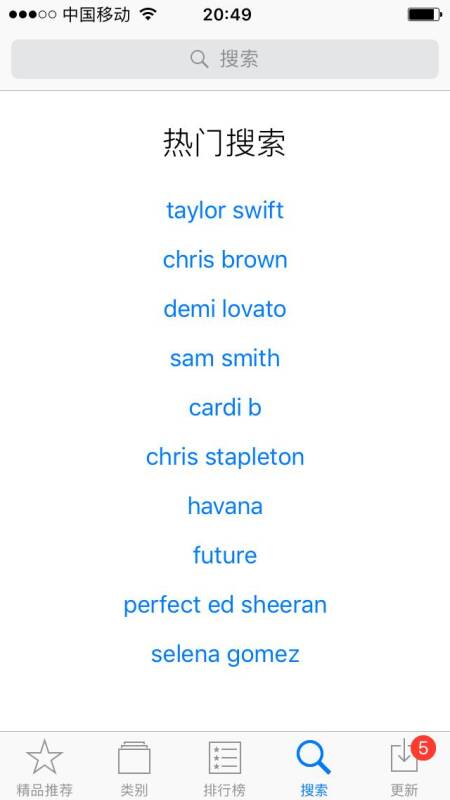Select the chris brown trending search

tap(224, 259)
